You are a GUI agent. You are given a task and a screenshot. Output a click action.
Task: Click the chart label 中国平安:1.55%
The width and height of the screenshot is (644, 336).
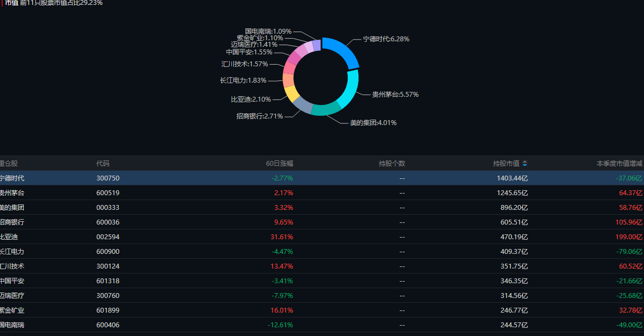(x=249, y=52)
